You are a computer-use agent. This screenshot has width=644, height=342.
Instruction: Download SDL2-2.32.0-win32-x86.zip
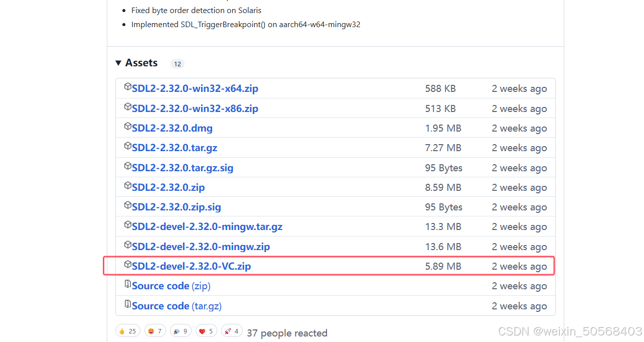click(195, 108)
